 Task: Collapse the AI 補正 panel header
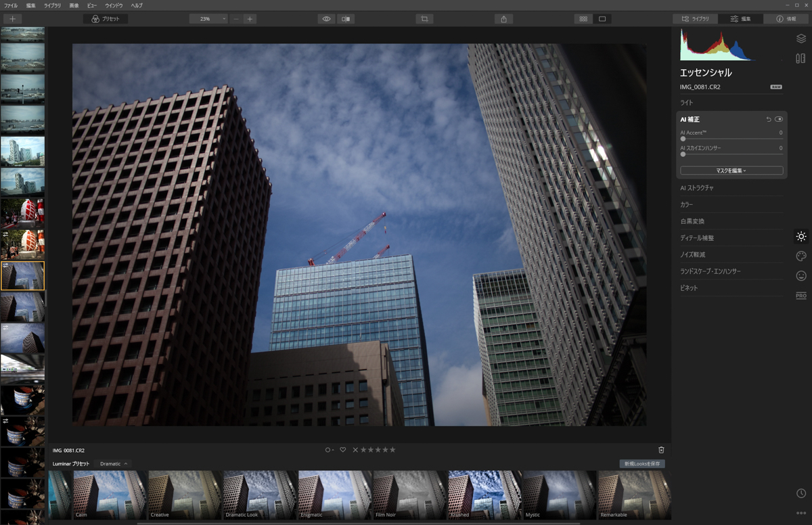click(x=690, y=119)
